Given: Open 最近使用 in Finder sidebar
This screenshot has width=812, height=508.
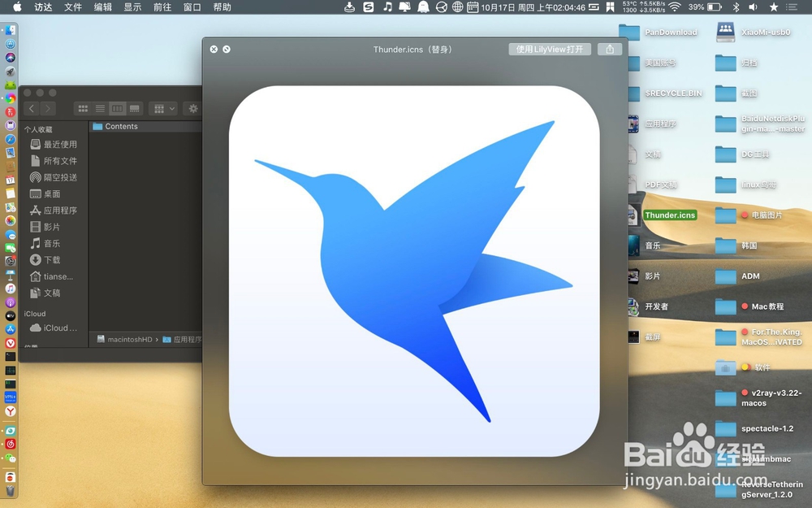Looking at the screenshot, I should [x=54, y=144].
